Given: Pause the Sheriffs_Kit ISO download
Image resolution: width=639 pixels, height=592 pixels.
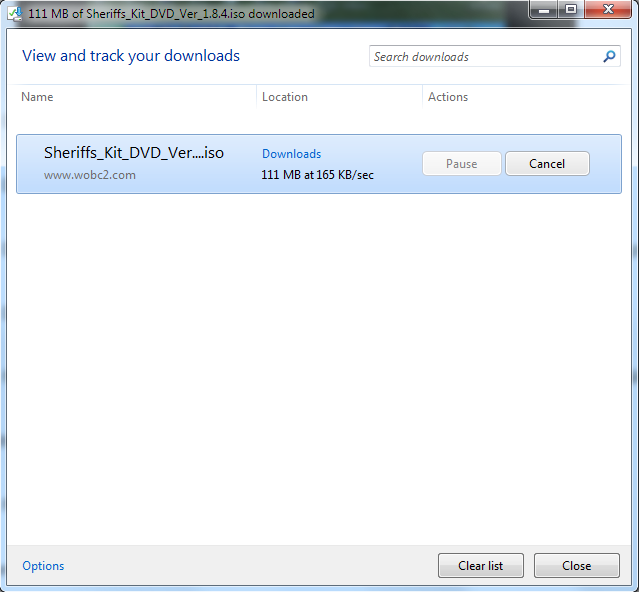Looking at the screenshot, I should pyautogui.click(x=462, y=164).
